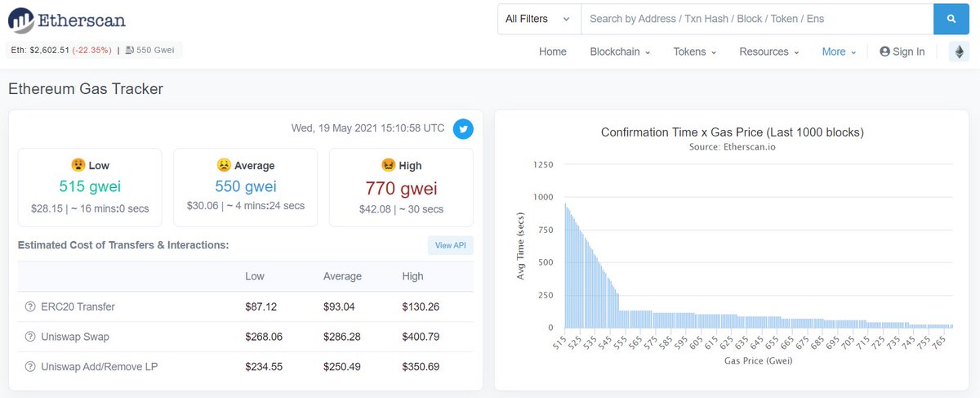Expand the Tokens menu
This screenshot has height=398, width=980.
(694, 51)
